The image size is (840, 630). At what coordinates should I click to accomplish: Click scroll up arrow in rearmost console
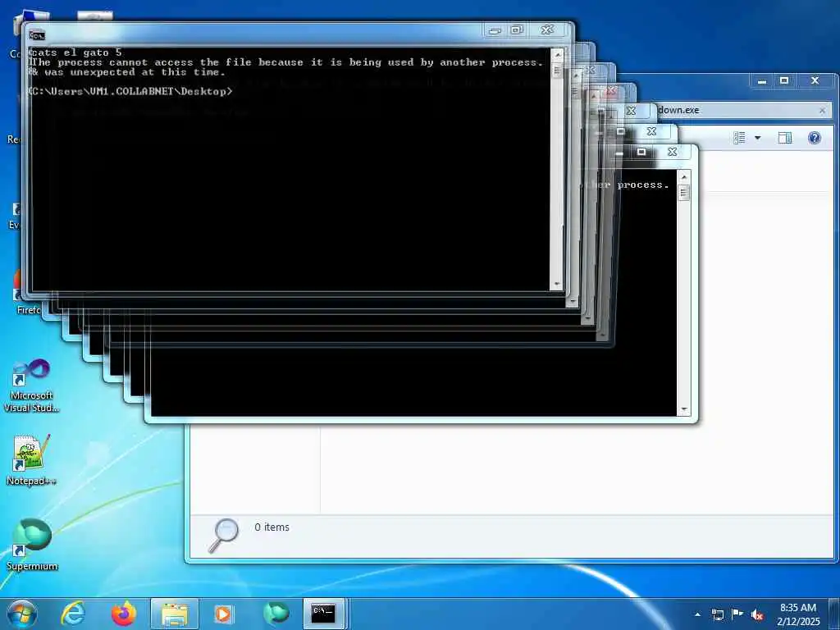pos(683,176)
